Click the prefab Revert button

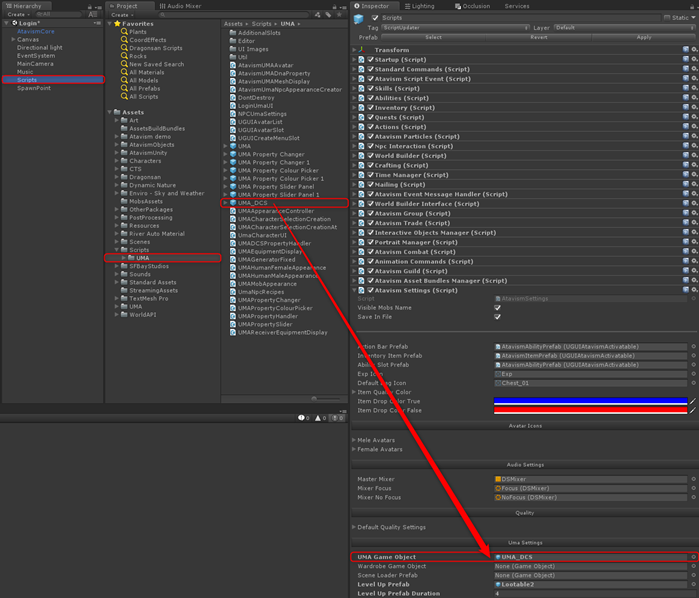coord(538,37)
